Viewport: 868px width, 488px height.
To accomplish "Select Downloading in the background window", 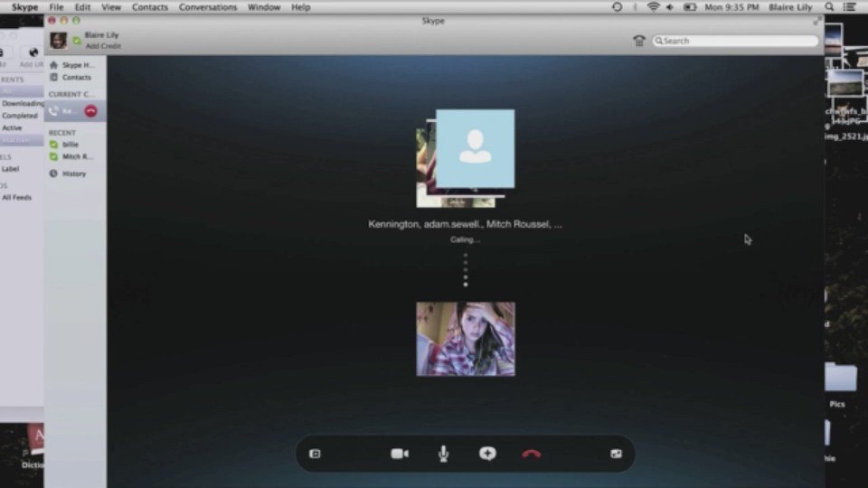I will point(22,103).
